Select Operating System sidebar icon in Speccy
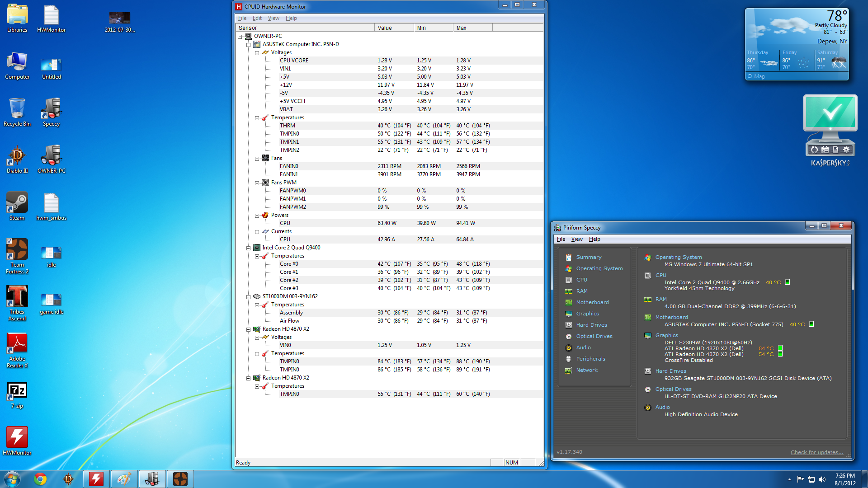868x488 pixels. 569,268
